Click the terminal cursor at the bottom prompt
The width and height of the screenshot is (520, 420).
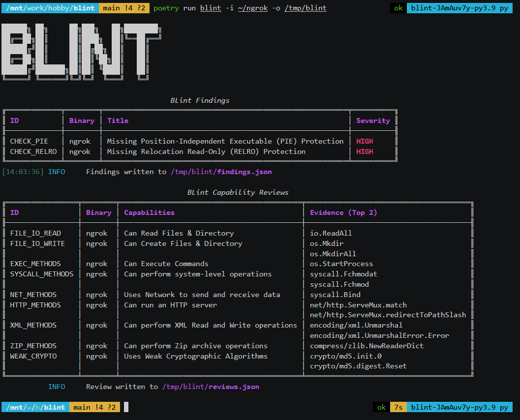point(126,407)
